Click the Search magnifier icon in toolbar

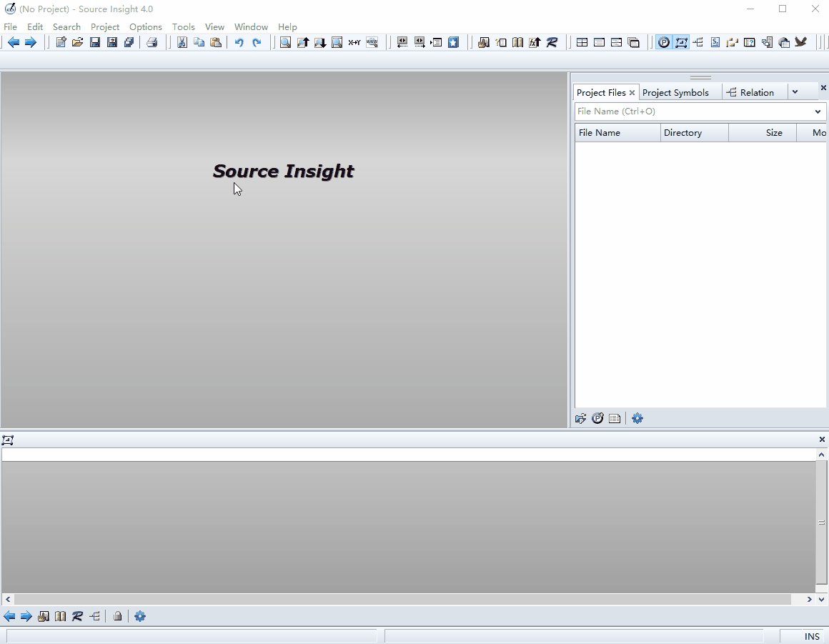pos(285,42)
